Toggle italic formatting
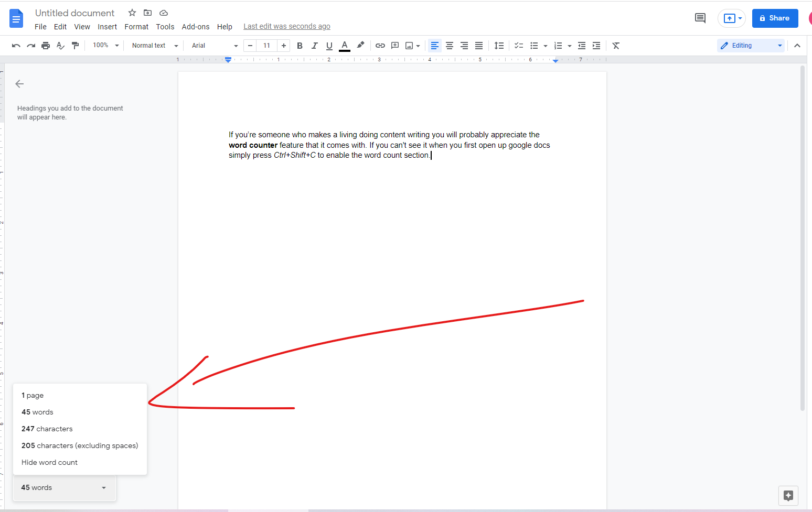812x512 pixels. coord(314,46)
